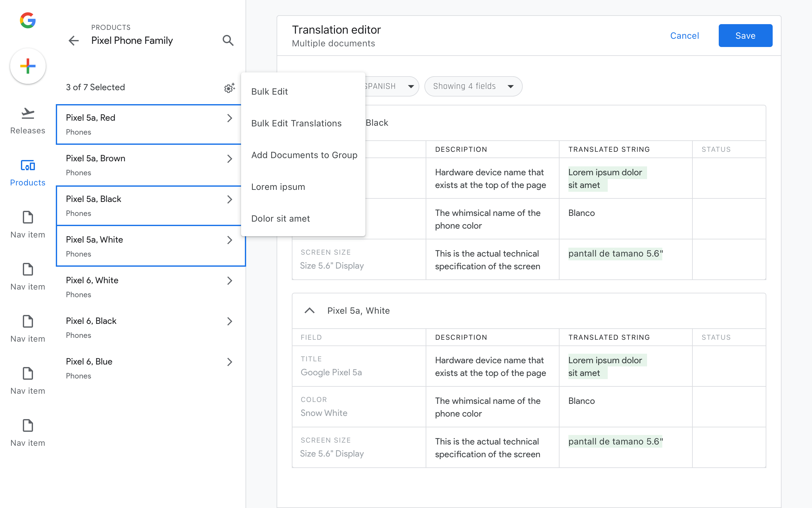Image resolution: width=812 pixels, height=508 pixels.
Task: Click the Snow White color field
Action: click(x=324, y=413)
